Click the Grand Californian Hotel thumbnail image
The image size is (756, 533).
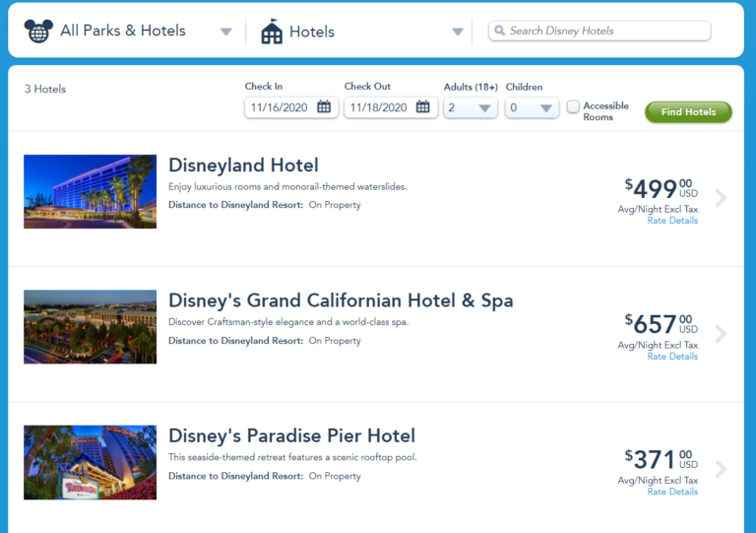click(90, 327)
